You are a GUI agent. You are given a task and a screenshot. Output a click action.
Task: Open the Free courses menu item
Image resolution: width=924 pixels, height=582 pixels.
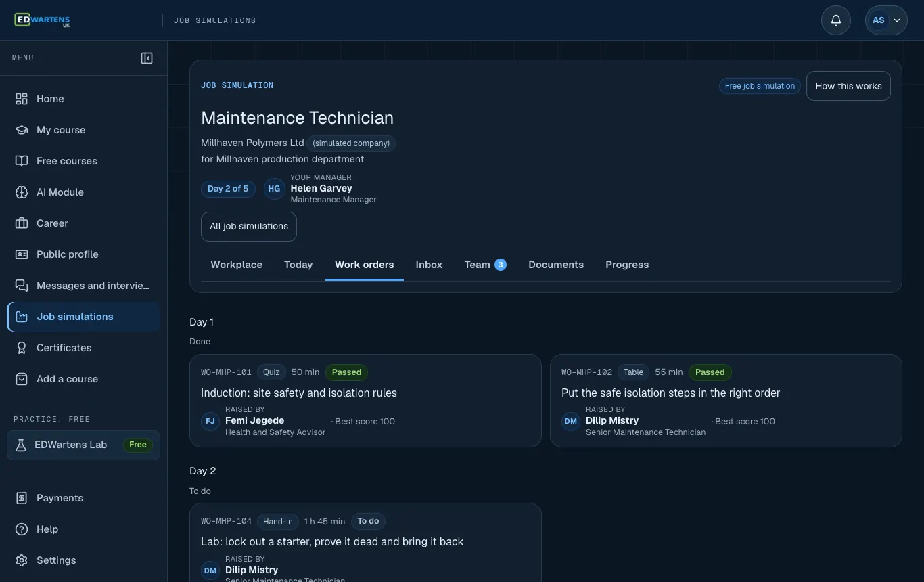click(x=84, y=161)
